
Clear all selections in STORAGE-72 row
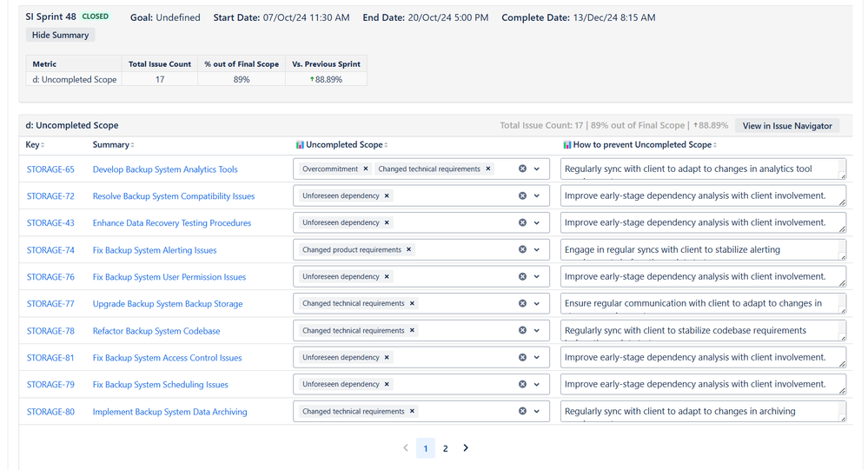[x=522, y=195]
